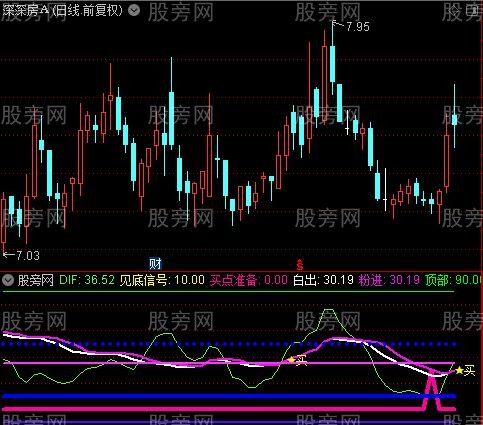Select the 买点准备: 0.00 value
Screen dimensions: 483x425
(x=249, y=280)
